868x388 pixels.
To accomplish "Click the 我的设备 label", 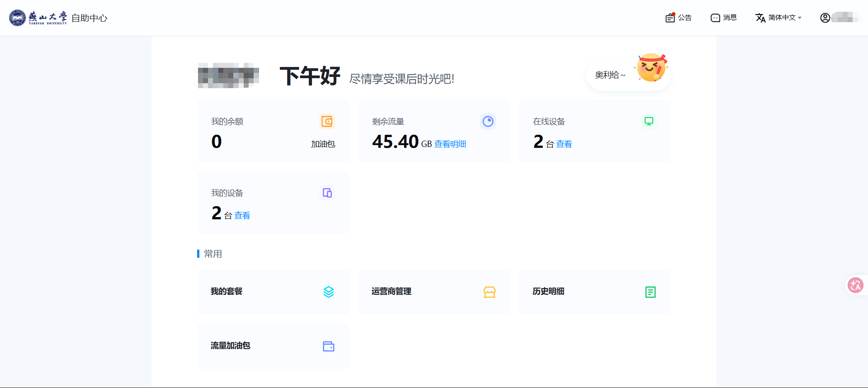I will coord(227,193).
